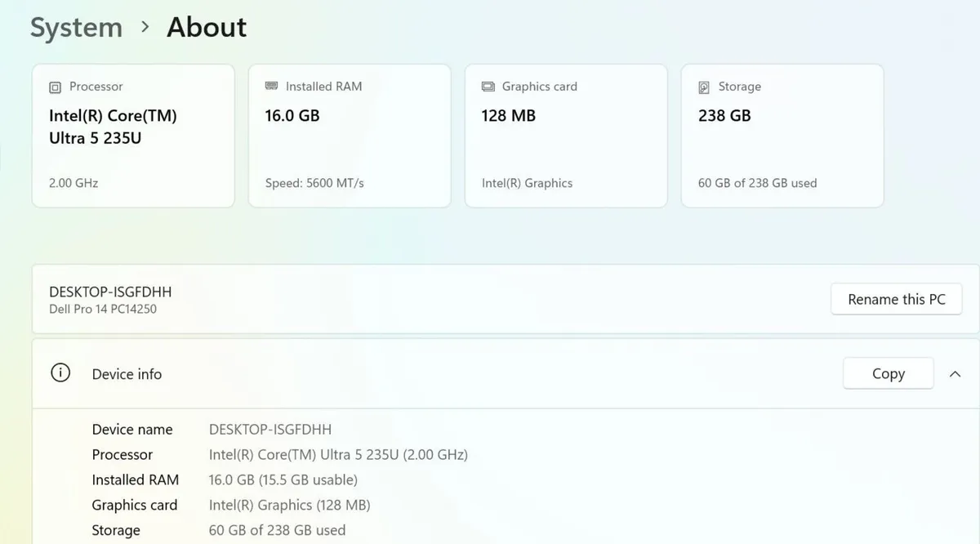Select the '128 MB' graphics value
This screenshot has height=544, width=980.
pos(509,115)
